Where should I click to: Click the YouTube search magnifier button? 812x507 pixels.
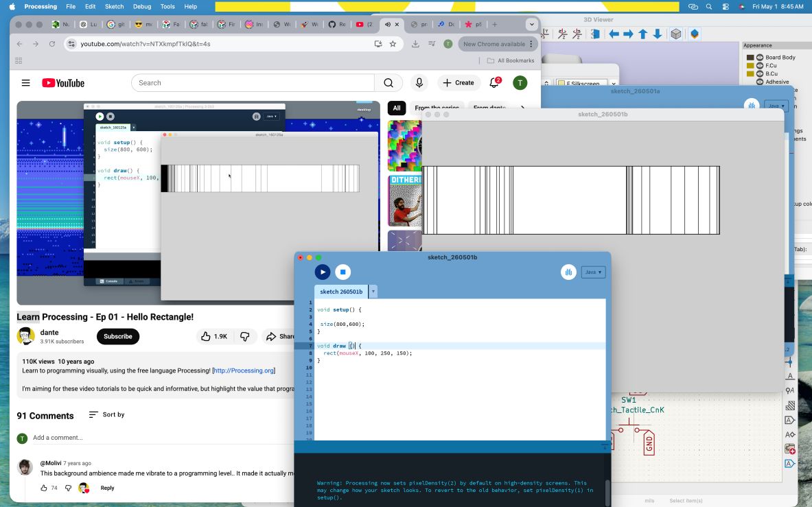click(x=388, y=83)
